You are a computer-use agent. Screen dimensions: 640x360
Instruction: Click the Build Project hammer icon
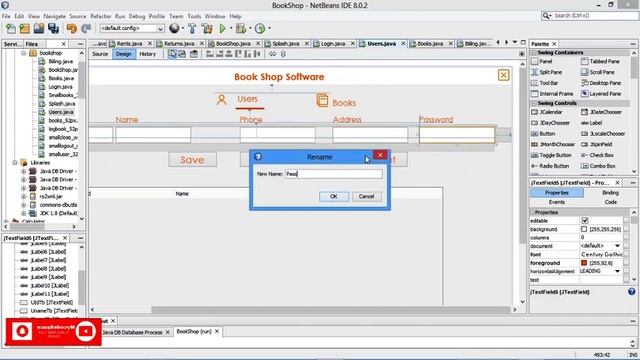[192, 29]
